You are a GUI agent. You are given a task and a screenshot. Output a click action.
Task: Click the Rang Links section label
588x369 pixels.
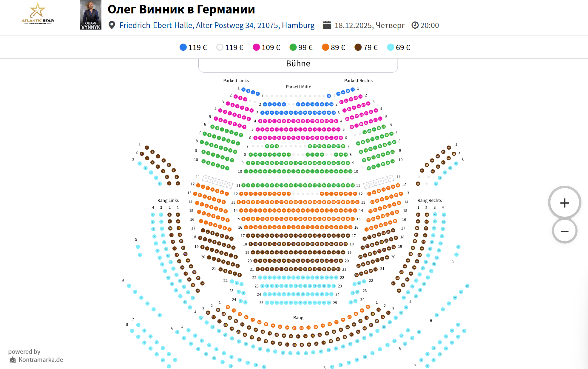click(168, 200)
